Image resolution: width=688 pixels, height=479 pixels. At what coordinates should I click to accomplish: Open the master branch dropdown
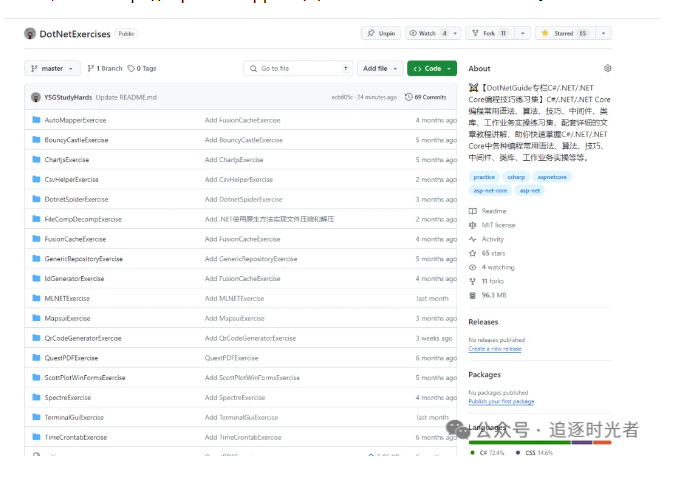pos(52,68)
